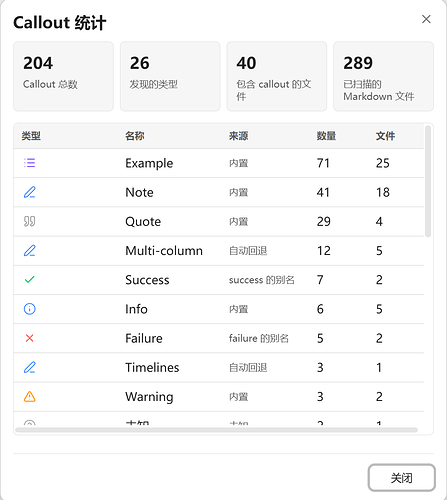
Task: Click the vertical scrollbar of the table
Action: click(x=428, y=181)
